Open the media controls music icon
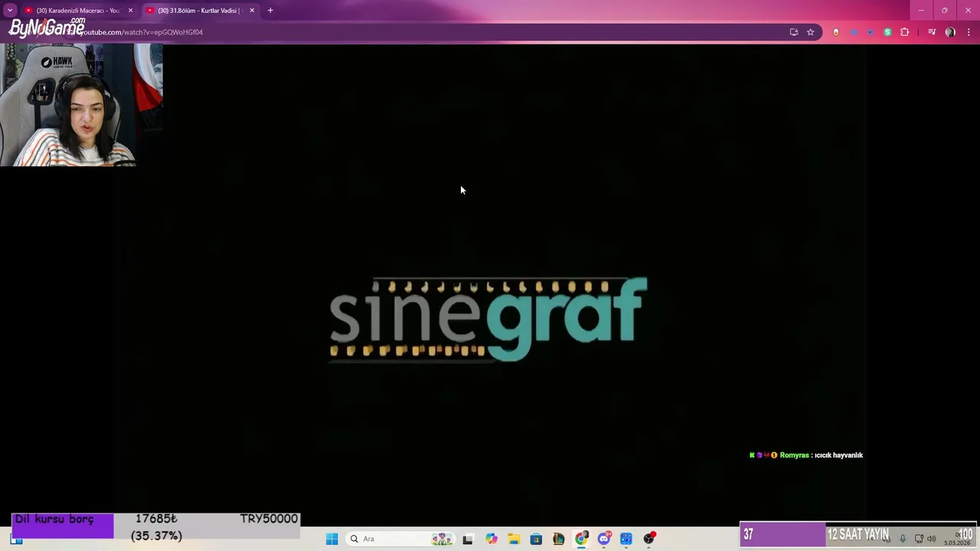Viewport: 980px width, 551px height. [932, 32]
